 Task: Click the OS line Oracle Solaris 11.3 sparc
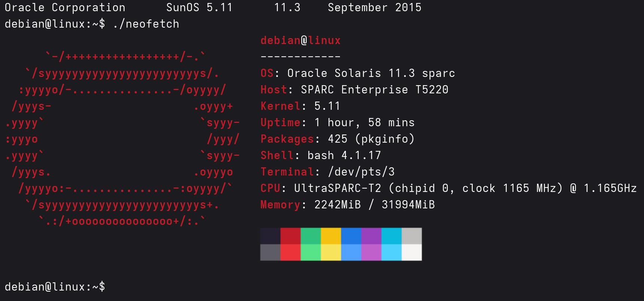(x=358, y=73)
